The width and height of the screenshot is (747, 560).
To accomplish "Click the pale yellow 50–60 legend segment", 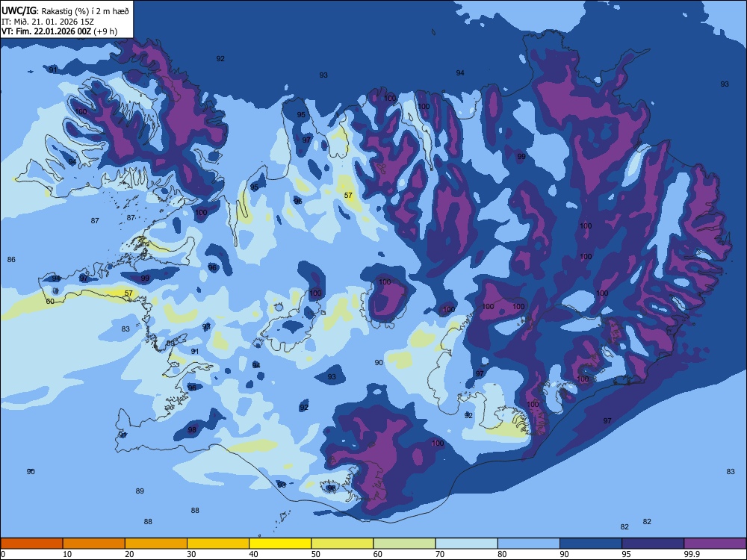I will [x=342, y=544].
